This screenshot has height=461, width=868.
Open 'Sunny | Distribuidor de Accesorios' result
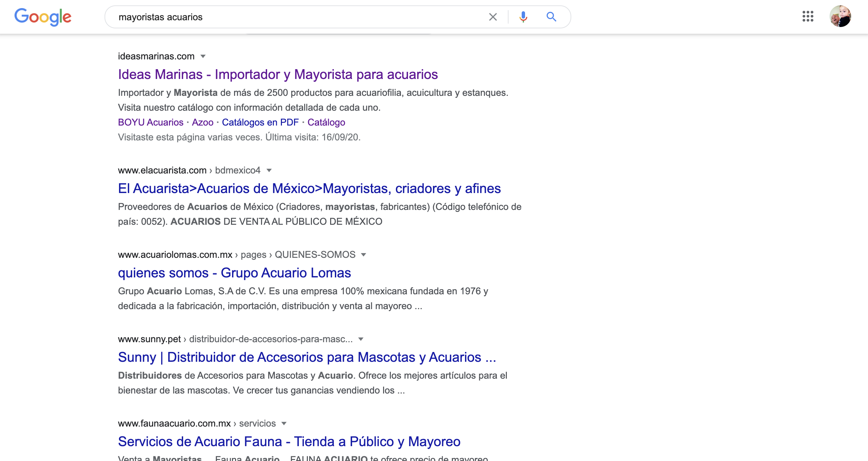pos(307,357)
